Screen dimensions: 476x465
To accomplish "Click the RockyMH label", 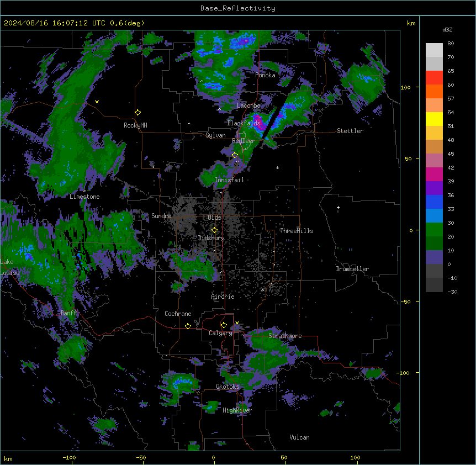I will 135,125.
